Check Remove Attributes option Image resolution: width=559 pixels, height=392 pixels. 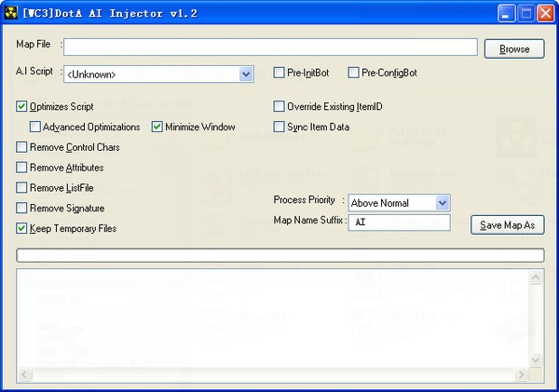[x=21, y=167]
